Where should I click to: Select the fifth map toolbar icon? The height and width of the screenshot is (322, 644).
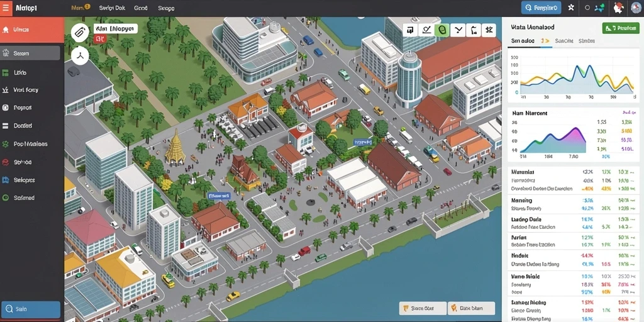pyautogui.click(x=473, y=30)
